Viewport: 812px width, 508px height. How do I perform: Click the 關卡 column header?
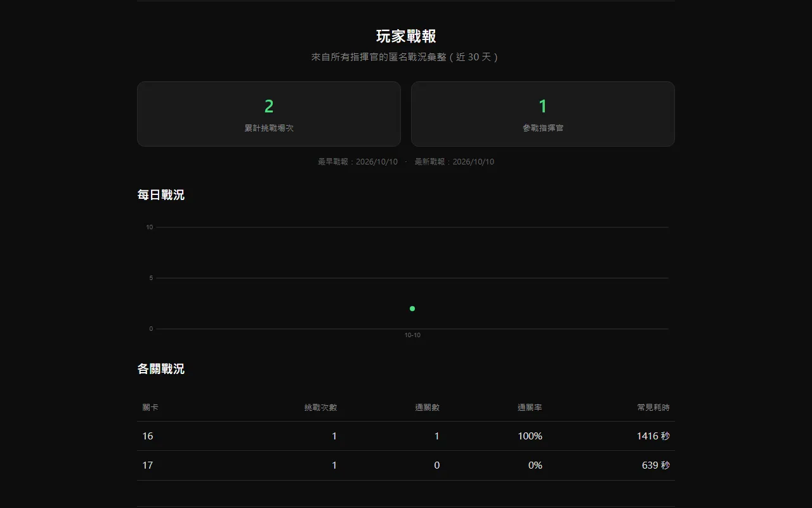pyautogui.click(x=150, y=408)
